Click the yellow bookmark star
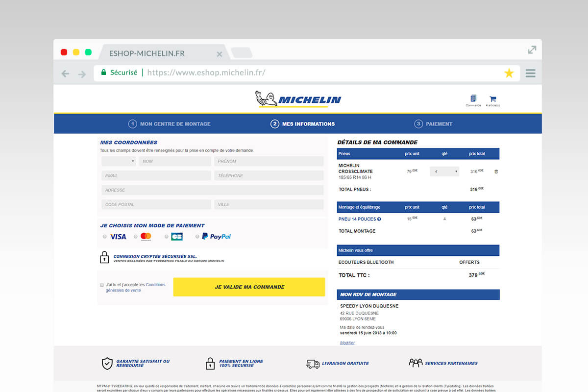The width and height of the screenshot is (588, 392). [x=509, y=73]
